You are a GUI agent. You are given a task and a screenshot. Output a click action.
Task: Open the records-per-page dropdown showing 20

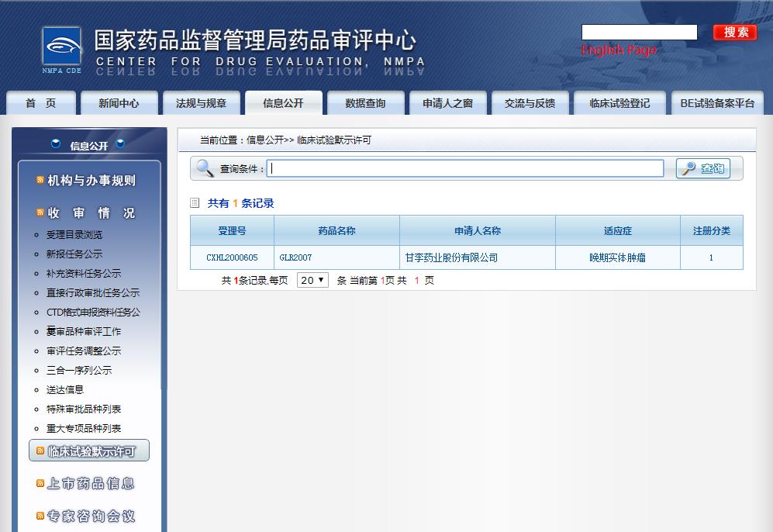(312, 280)
